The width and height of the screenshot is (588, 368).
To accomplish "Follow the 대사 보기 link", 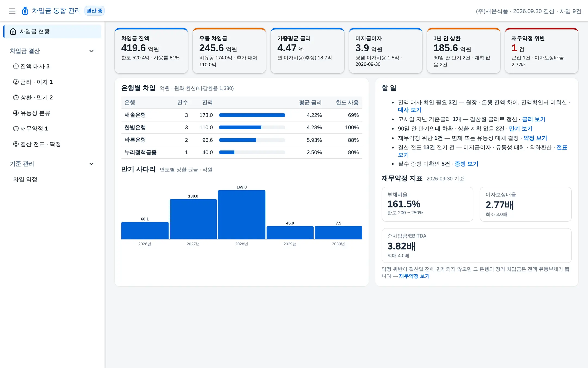I will 410,110.
